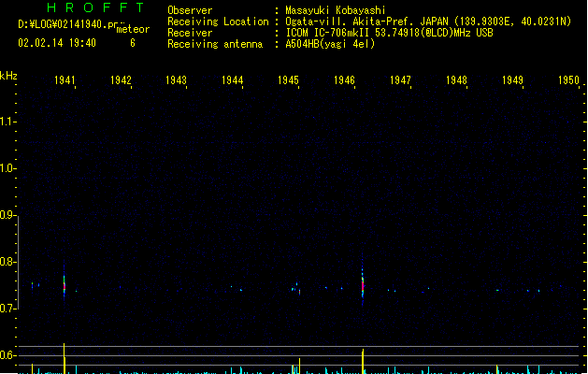
Task: Click the meteor count value 6
Action: tap(133, 43)
